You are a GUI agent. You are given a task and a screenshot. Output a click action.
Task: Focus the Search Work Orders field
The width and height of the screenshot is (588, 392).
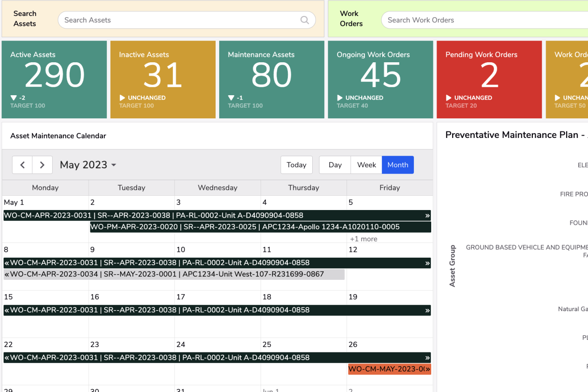481,20
